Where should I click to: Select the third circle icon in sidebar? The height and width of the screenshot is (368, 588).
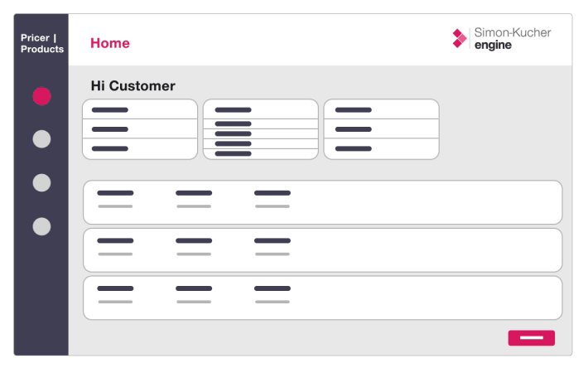41,182
